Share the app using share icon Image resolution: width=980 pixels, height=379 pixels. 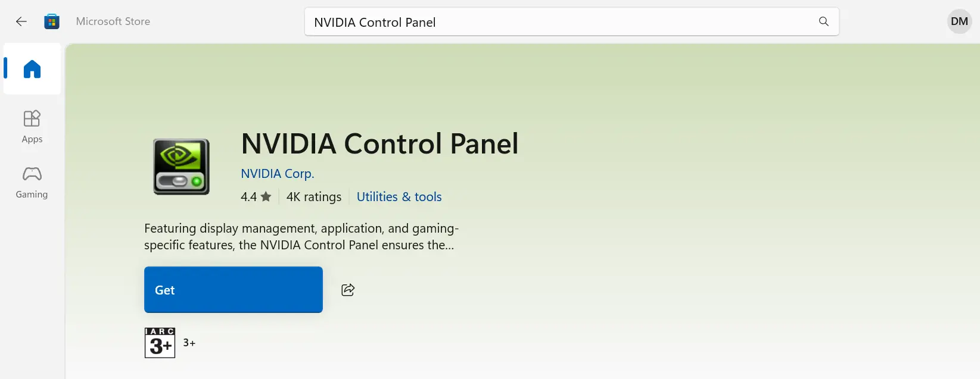348,290
